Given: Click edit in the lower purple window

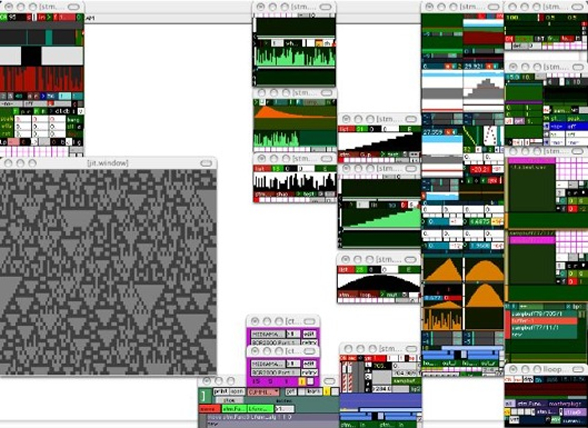Looking at the screenshot, I should tap(309, 364).
